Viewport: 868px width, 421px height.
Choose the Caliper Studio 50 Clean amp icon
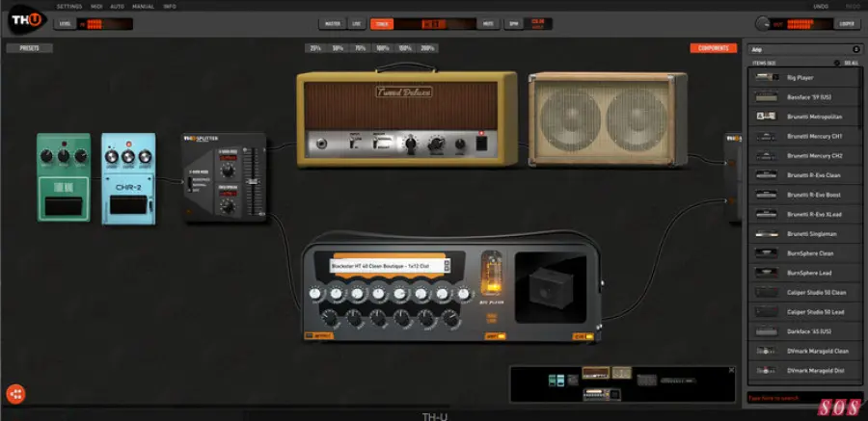point(767,292)
